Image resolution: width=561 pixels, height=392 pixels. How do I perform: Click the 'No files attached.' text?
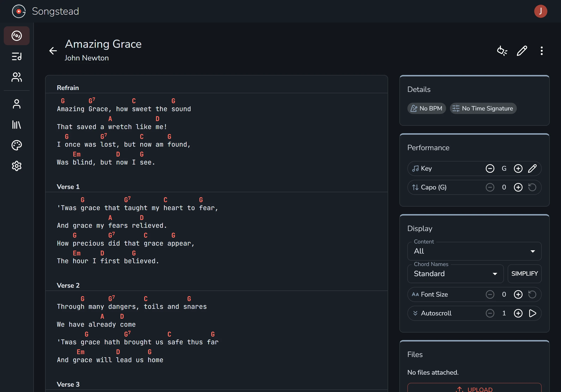pyautogui.click(x=433, y=372)
